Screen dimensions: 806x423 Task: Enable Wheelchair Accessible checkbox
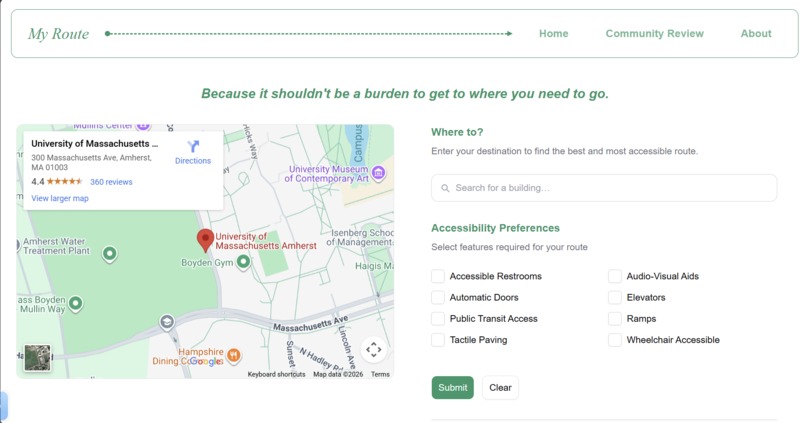615,340
